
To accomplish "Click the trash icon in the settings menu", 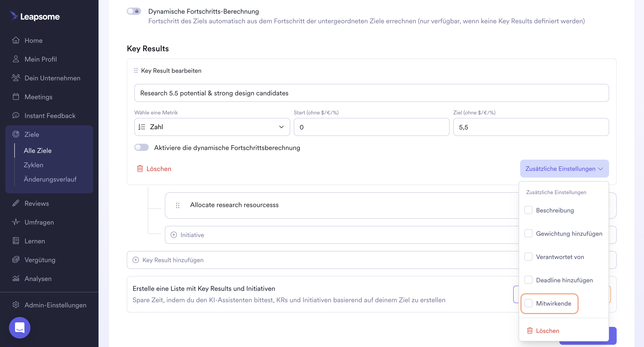I will tap(530, 330).
